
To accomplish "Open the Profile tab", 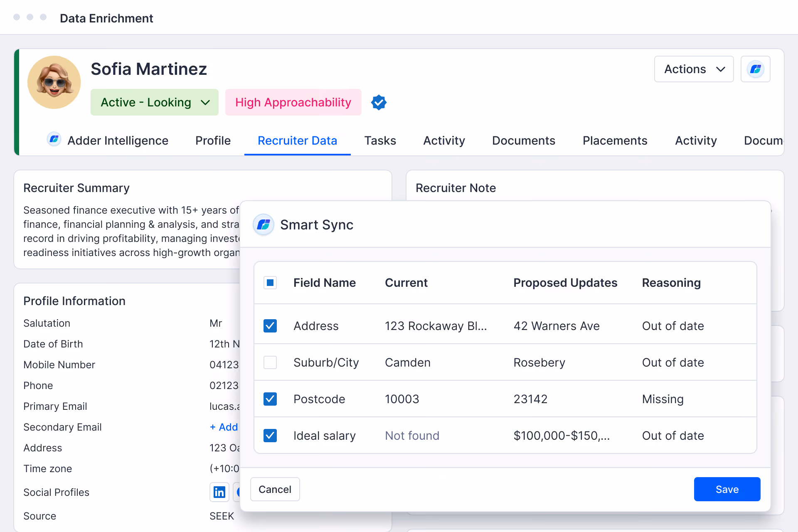I will pos(213,140).
